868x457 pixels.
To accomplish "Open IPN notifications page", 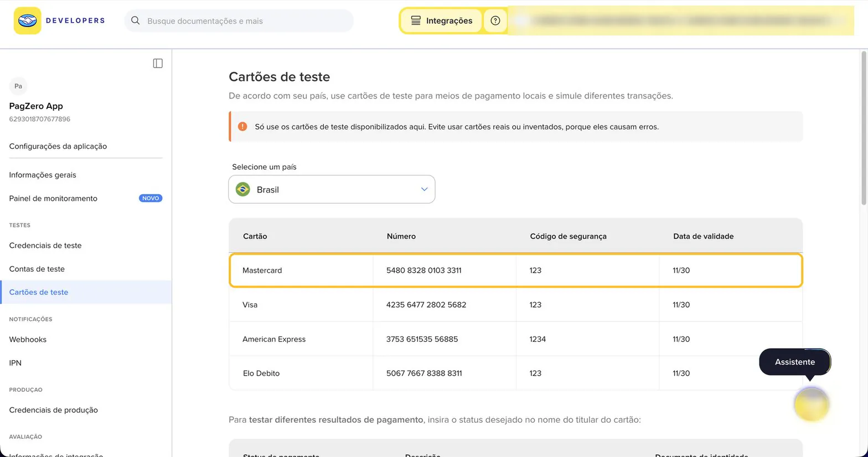I will point(15,363).
